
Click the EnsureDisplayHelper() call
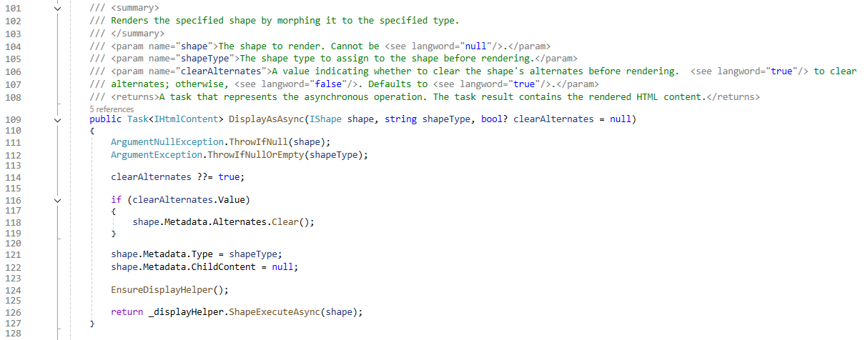(169, 290)
